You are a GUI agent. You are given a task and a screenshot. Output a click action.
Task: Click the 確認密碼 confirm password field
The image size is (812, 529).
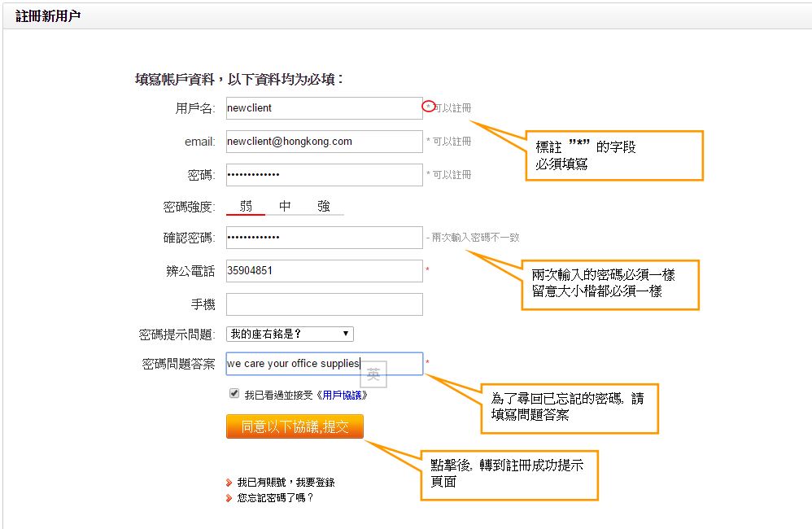pos(324,238)
